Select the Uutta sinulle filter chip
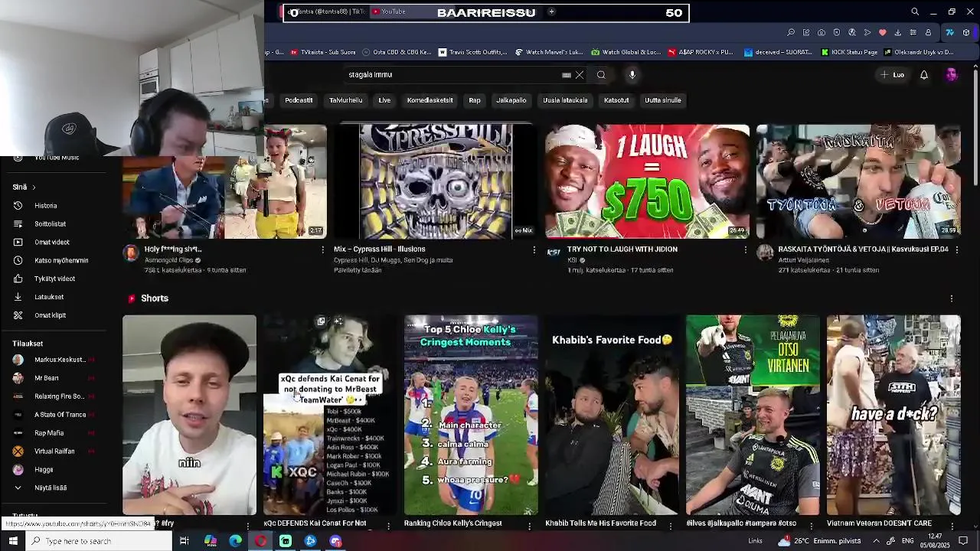The image size is (980, 551). (663, 100)
